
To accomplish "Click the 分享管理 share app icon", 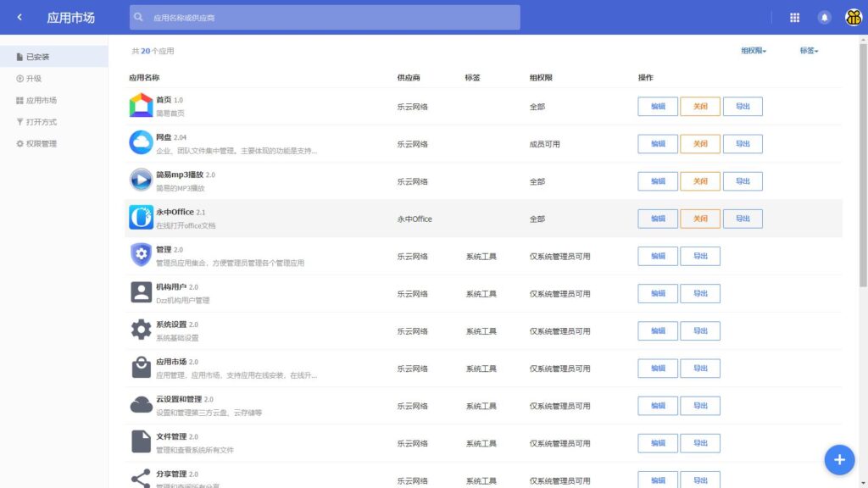I will coord(140,478).
